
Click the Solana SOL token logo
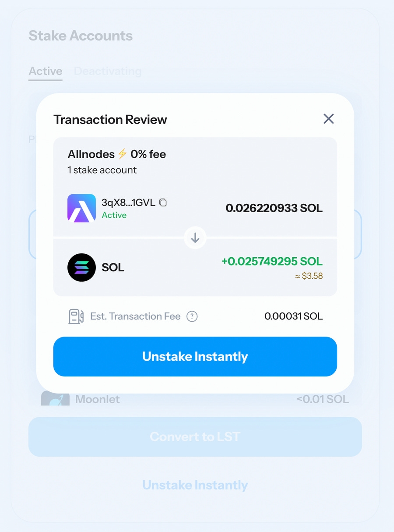pos(81,267)
